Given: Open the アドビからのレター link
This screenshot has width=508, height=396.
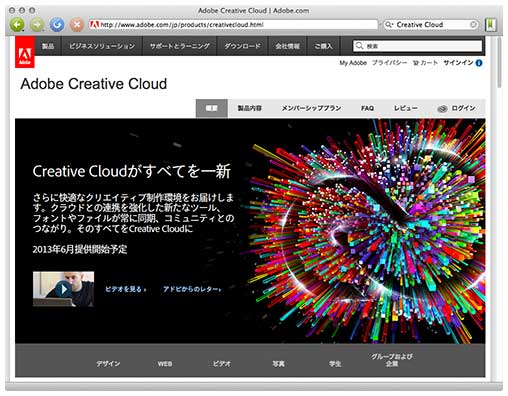Looking at the screenshot, I should [192, 289].
